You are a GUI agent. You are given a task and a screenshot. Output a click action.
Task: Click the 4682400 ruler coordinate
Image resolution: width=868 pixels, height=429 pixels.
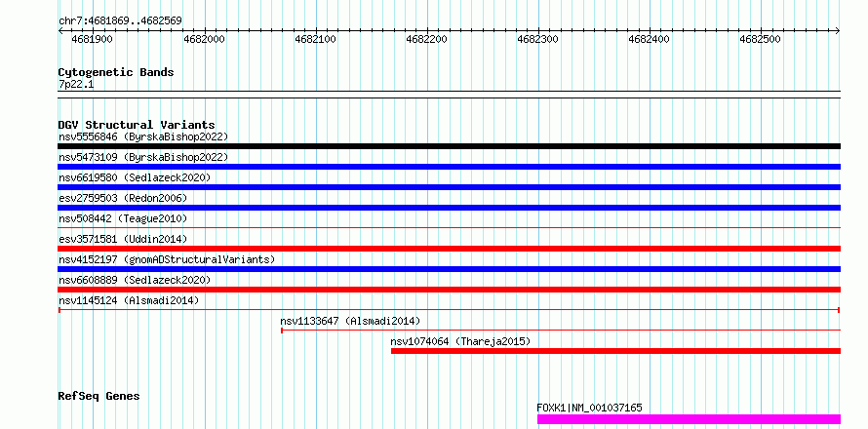tap(649, 39)
